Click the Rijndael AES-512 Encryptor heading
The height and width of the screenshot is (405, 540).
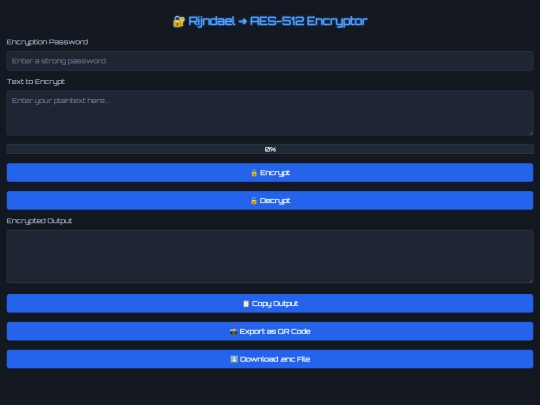[x=270, y=21]
